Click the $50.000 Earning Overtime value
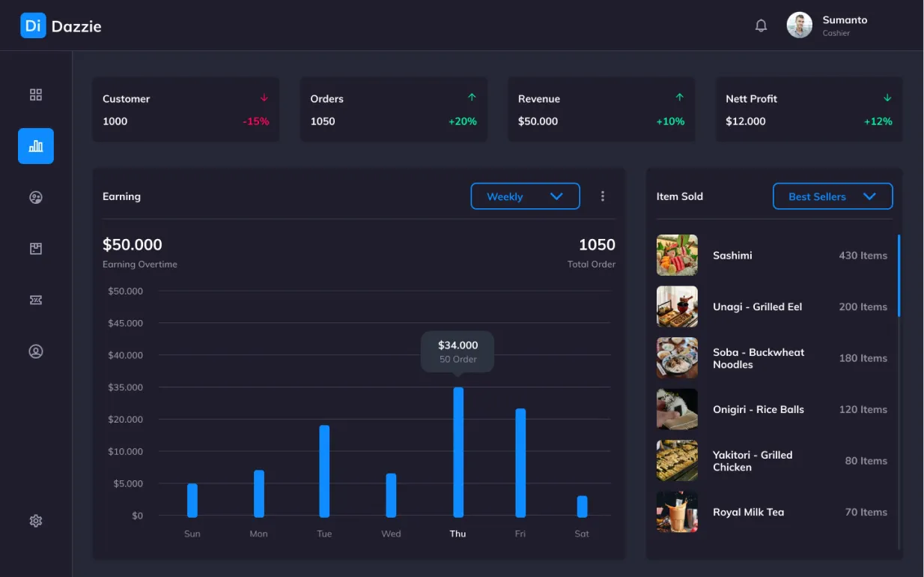Image resolution: width=924 pixels, height=577 pixels. point(133,244)
